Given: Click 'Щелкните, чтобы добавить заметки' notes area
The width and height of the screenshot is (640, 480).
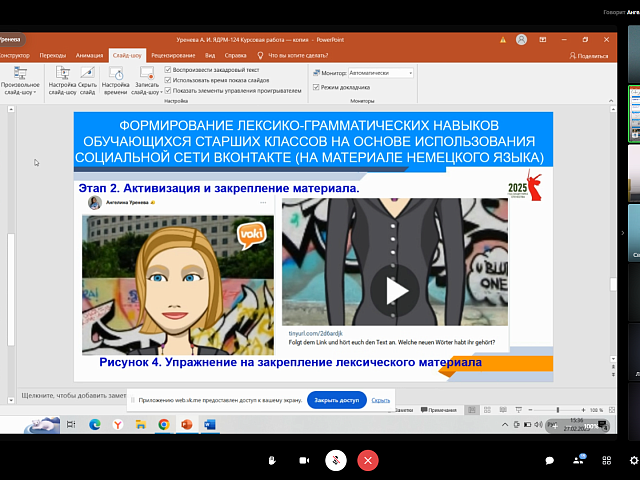Looking at the screenshot, I should click(73, 396).
